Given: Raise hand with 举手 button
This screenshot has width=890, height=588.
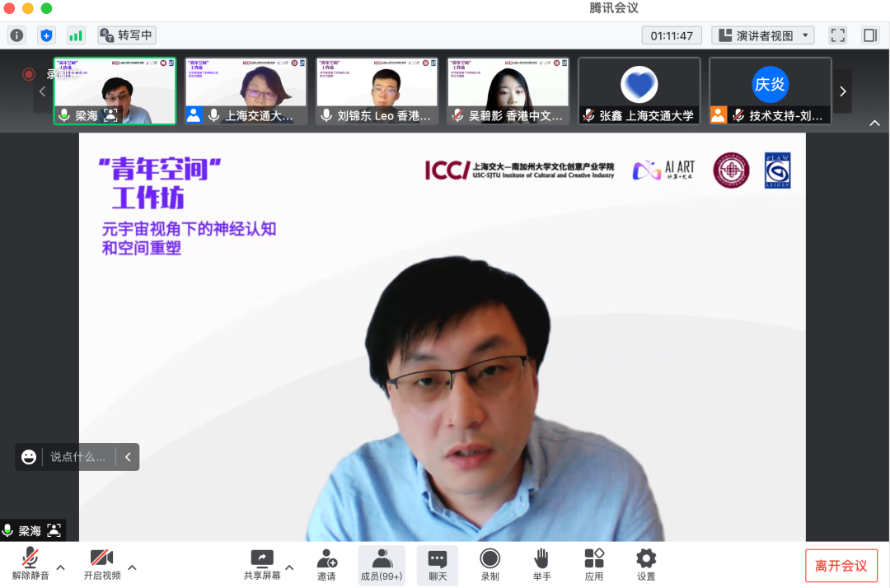Looking at the screenshot, I should (x=541, y=564).
